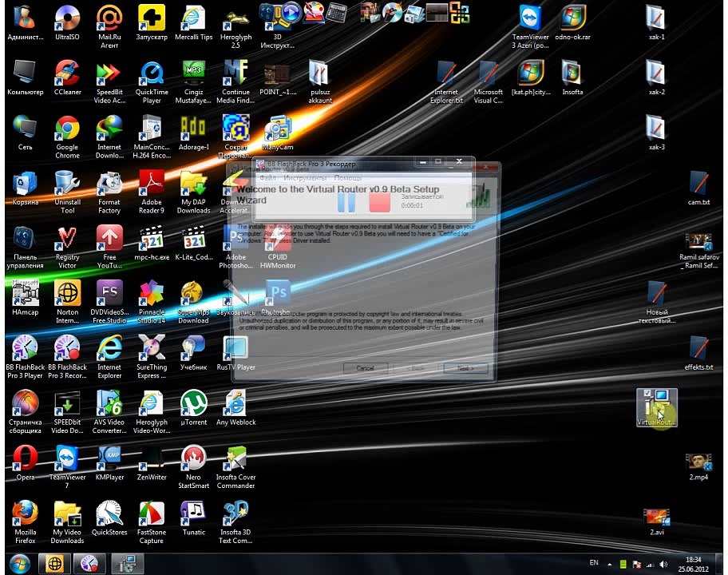728x575 pixels.
Task: Stop the BB FlashBack recording
Action: [379, 202]
